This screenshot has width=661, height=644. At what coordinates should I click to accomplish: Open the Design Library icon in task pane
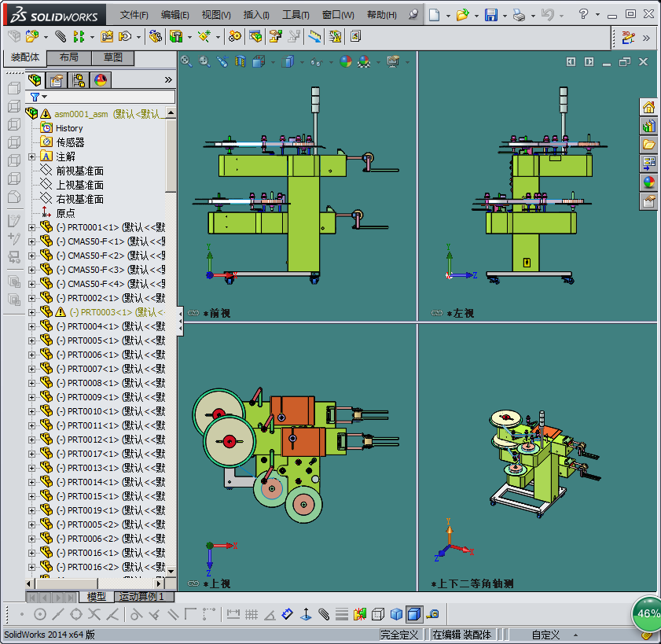point(648,126)
